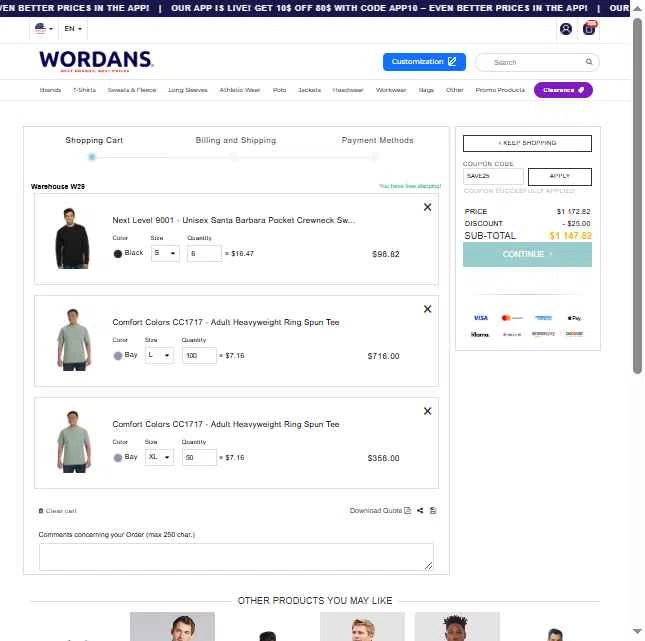This screenshot has height=641, width=645.
Task: Remove the Comfort Colors size XL tee
Action: 427,411
